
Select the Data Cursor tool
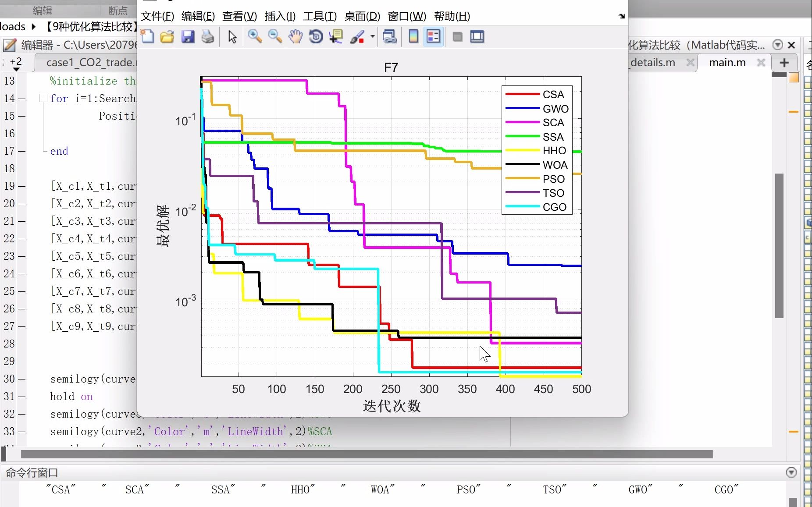click(x=336, y=36)
